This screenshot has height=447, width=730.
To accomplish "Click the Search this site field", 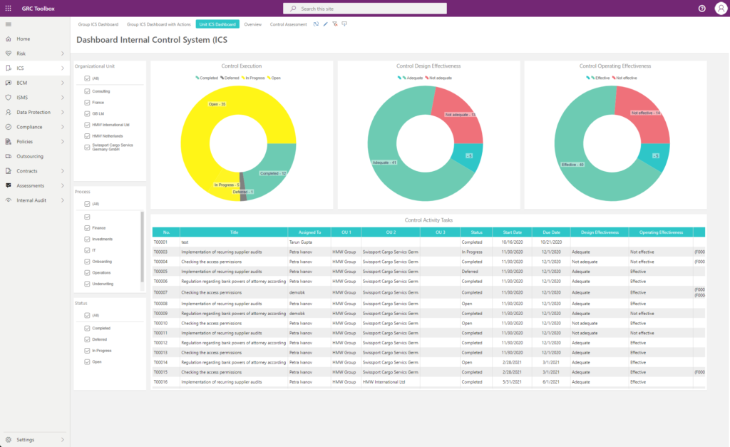I will pyautogui.click(x=365, y=8).
